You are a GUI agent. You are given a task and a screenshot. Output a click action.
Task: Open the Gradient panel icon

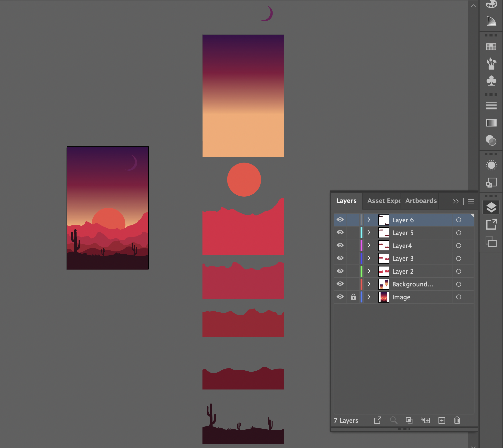click(x=491, y=123)
